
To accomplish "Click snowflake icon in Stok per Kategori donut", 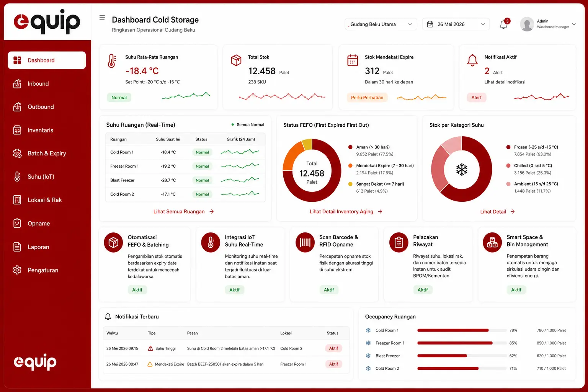I will pyautogui.click(x=462, y=169).
